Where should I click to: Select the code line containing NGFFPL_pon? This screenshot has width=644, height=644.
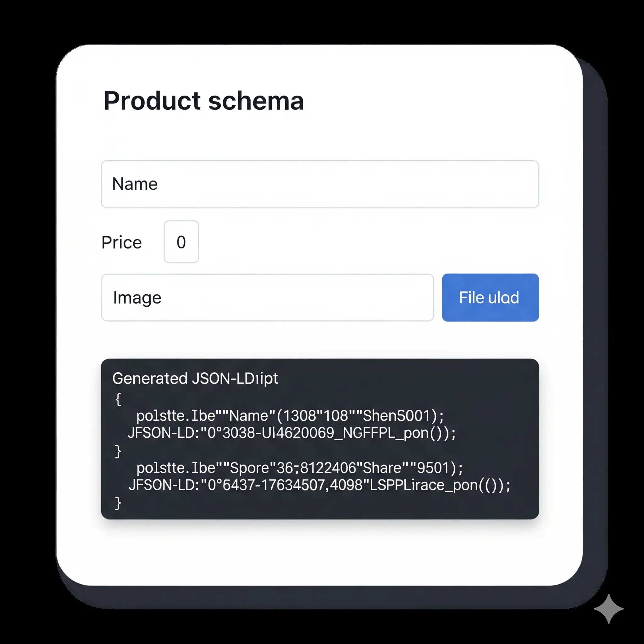click(x=292, y=433)
